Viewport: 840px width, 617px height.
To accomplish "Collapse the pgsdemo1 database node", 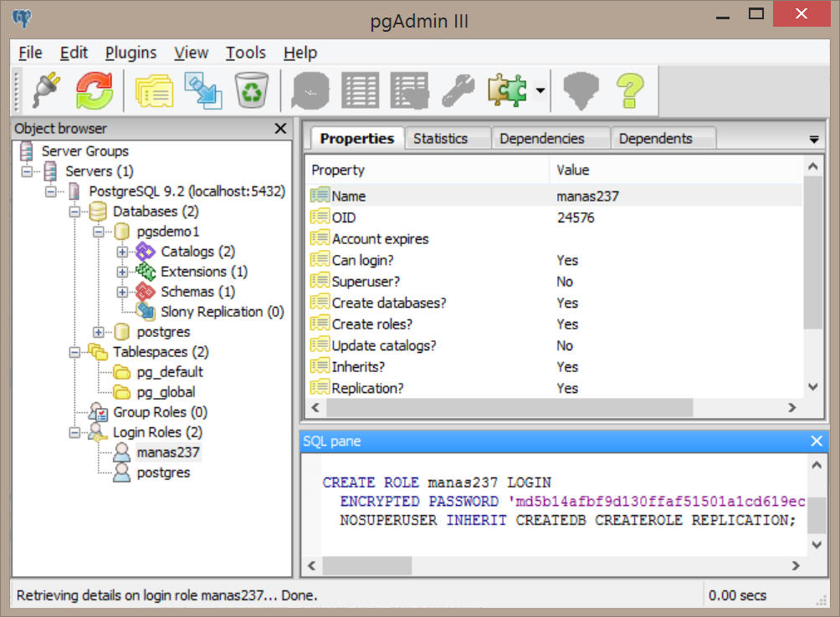I will point(99,232).
